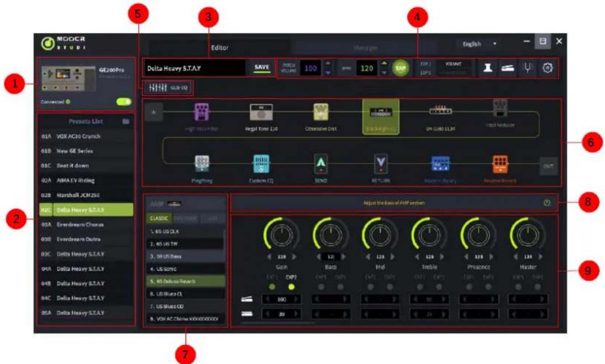
Task: Select the Reverse Reverb pedal block
Action: 500,164
